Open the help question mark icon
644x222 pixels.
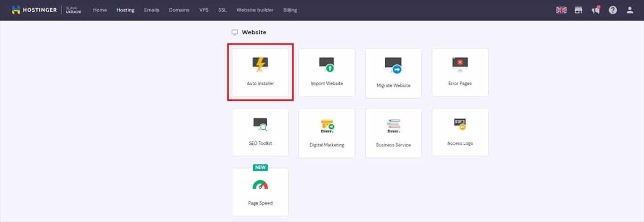coord(613,10)
